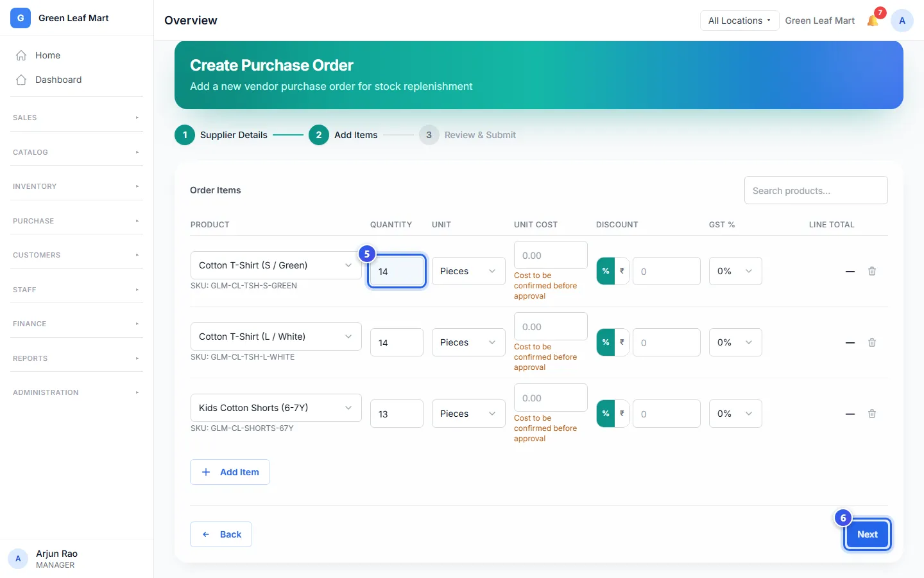The height and width of the screenshot is (578, 924).
Task: Open the notifications bell
Action: (873, 21)
